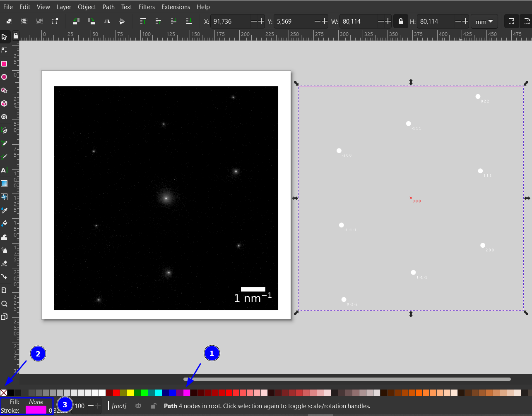Pick magenta swatch in palette
This screenshot has width=532, height=416.
coord(187,393)
